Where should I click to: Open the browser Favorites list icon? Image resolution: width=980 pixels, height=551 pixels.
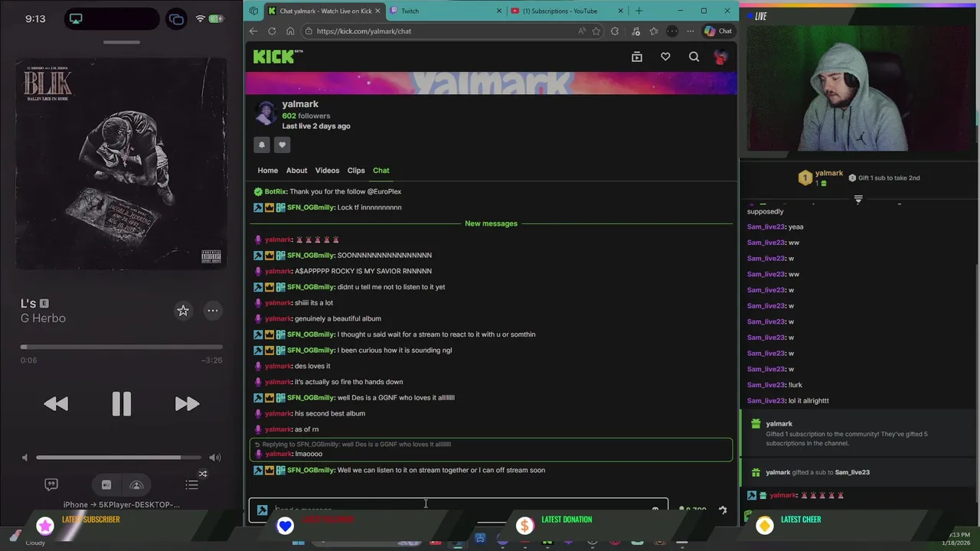[653, 31]
